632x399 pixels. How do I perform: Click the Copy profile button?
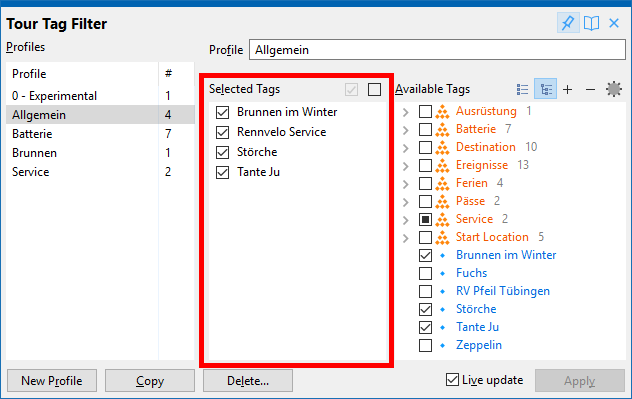coord(150,380)
